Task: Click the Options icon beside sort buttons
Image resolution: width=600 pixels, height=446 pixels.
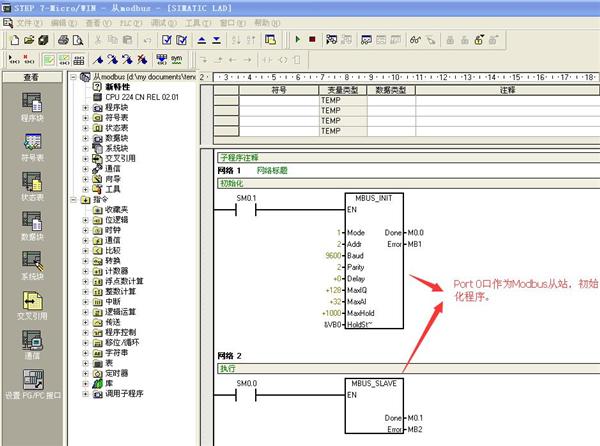Action: pyautogui.click(x=270, y=40)
